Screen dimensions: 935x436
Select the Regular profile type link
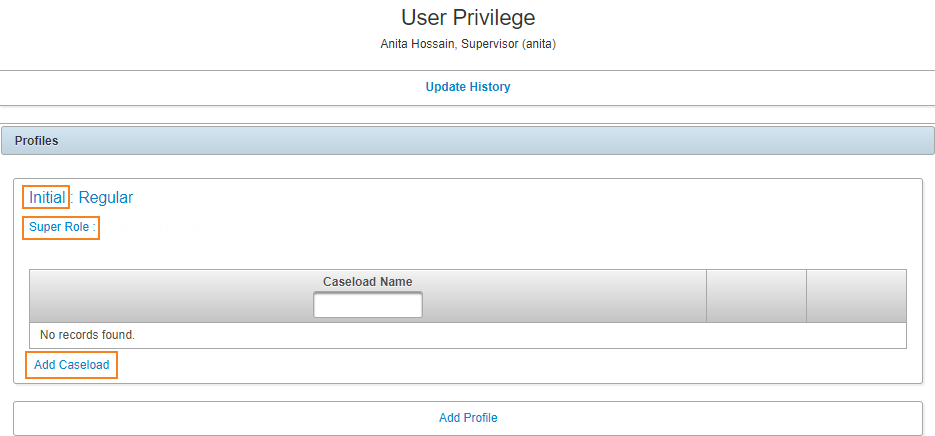(x=106, y=197)
